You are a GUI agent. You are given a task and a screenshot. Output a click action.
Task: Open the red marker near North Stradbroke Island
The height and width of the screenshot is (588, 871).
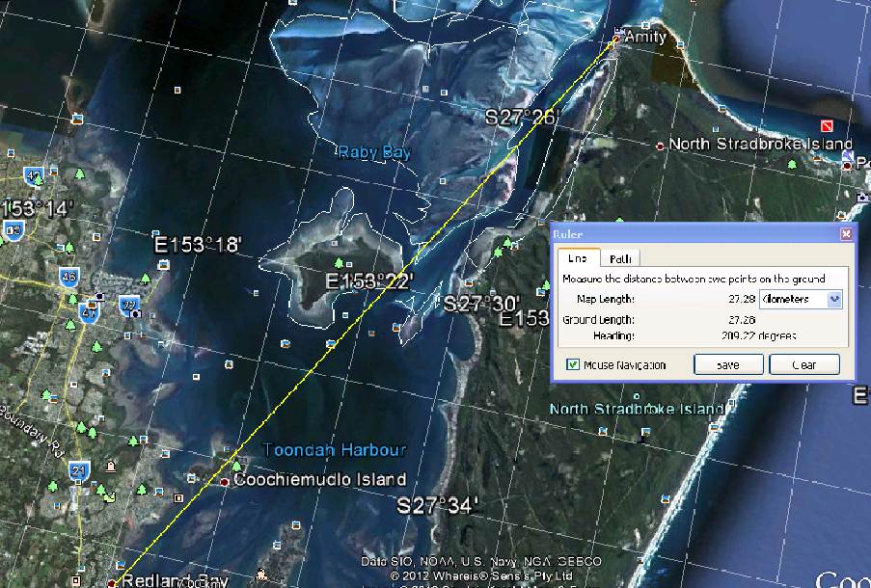(x=827, y=126)
